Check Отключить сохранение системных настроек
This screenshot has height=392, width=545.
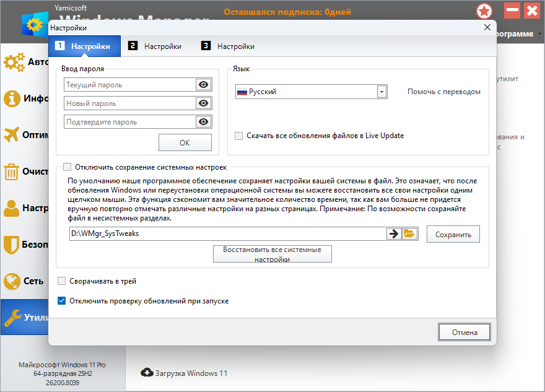[68, 167]
